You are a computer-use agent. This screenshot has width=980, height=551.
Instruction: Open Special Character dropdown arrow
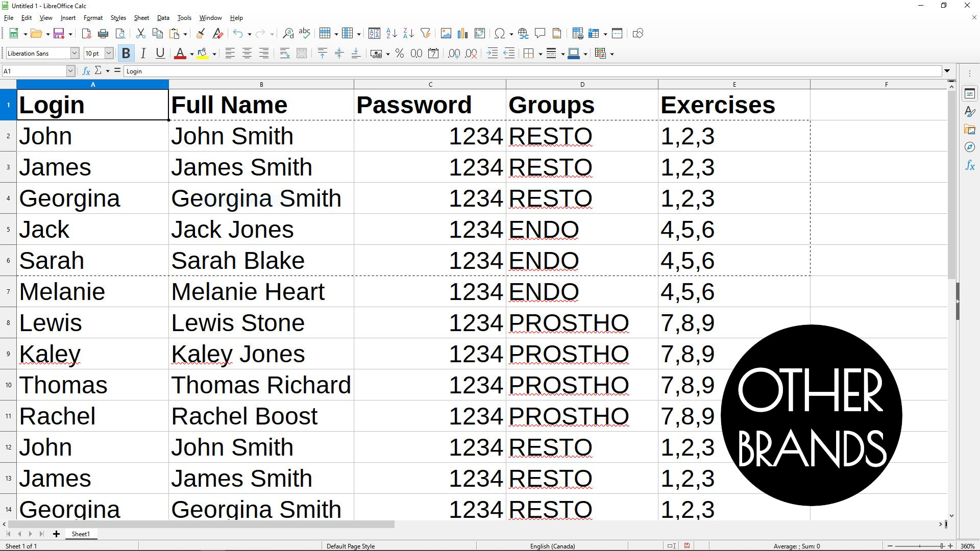point(511,34)
